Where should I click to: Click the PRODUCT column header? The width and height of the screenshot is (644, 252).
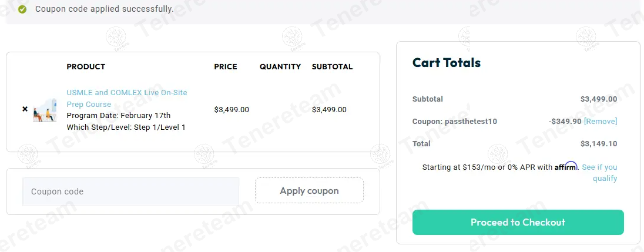coord(86,67)
